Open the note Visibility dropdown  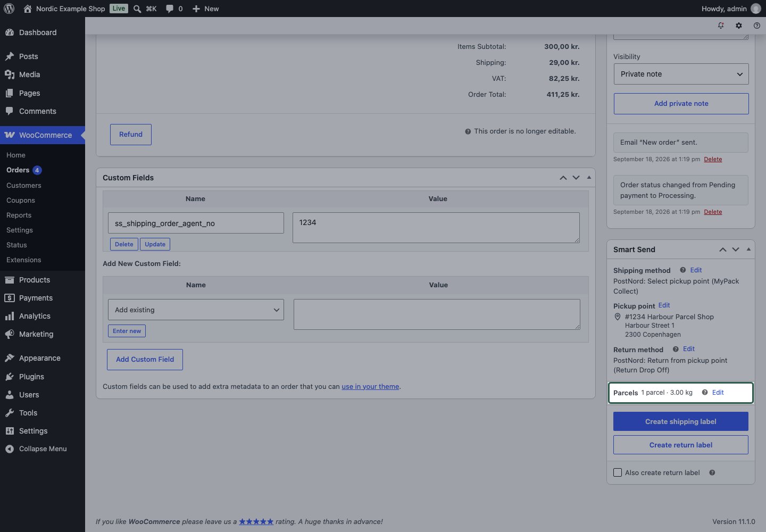tap(681, 74)
